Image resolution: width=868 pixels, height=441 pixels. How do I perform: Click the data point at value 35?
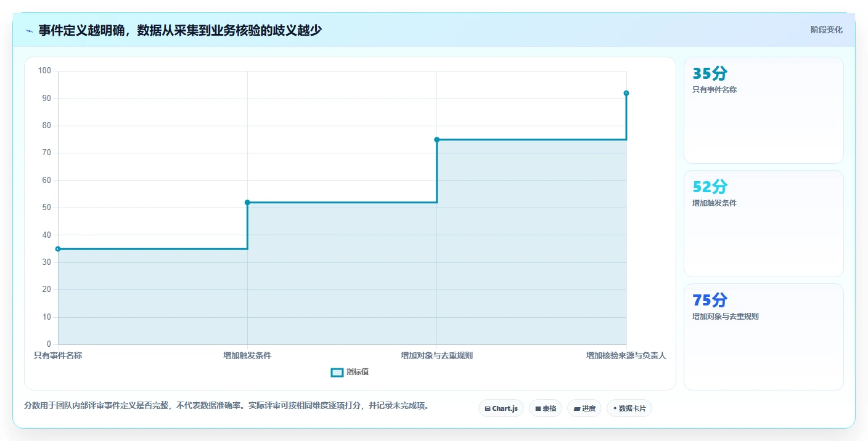click(58, 249)
